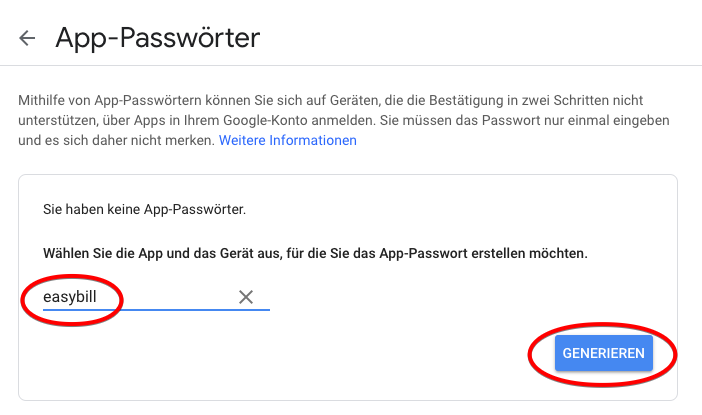702x415 pixels.
Task: Go back using the left arrow icon
Action: [x=27, y=38]
